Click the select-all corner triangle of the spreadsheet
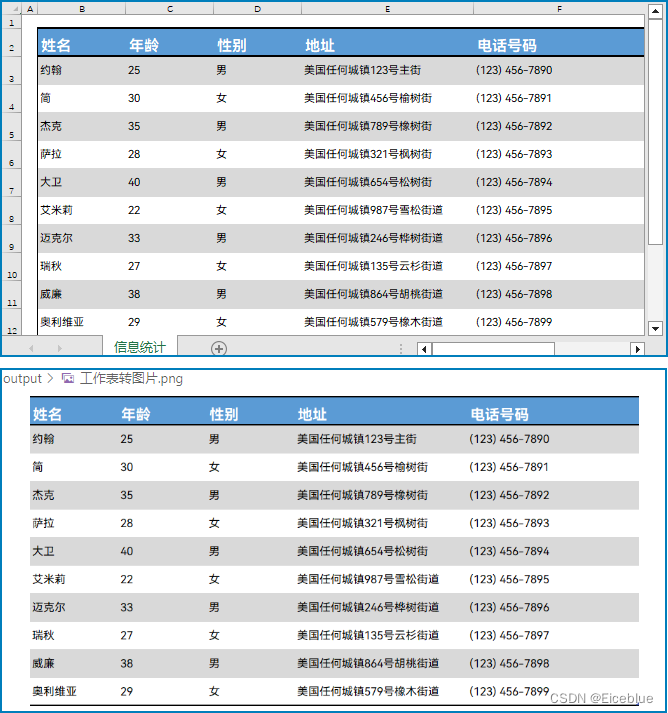The height and width of the screenshot is (713, 668). pyautogui.click(x=15, y=9)
